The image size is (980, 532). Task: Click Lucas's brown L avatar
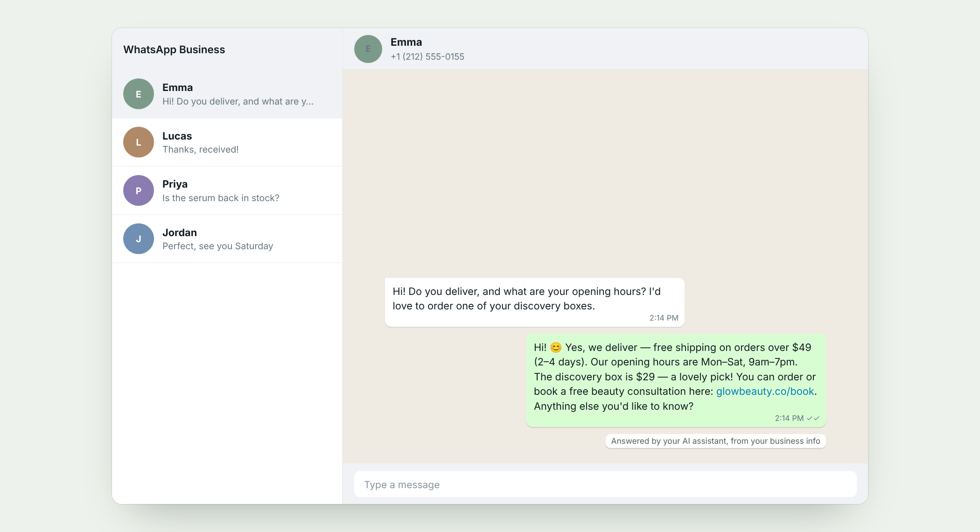pos(139,142)
